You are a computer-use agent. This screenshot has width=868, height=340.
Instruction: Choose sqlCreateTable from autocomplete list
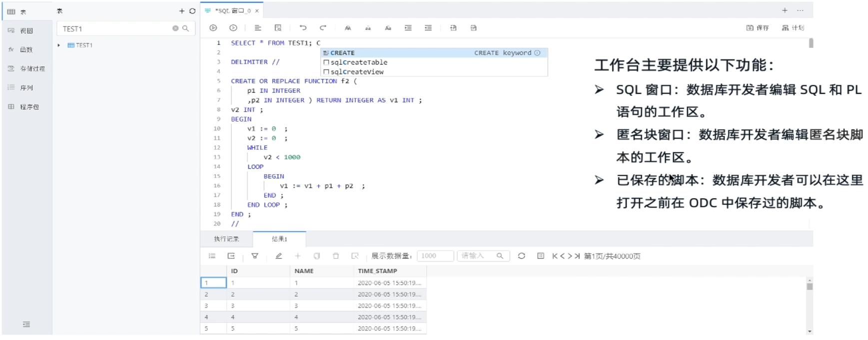[x=359, y=62]
